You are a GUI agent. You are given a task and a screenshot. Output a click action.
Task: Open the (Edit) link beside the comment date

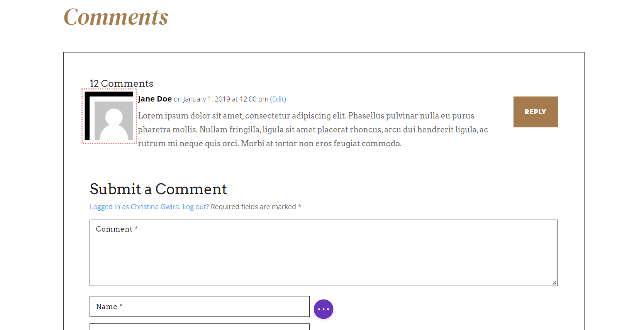point(278,99)
